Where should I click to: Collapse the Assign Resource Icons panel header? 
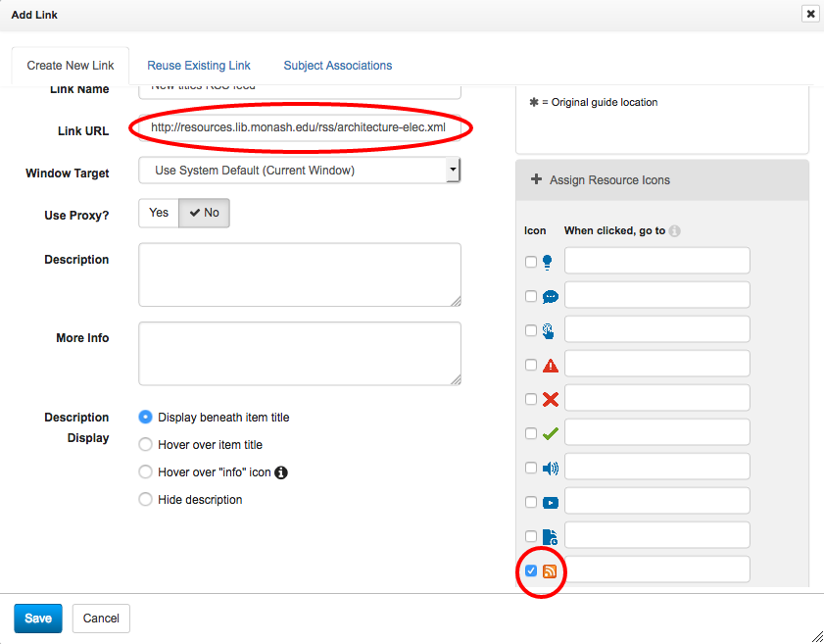[662, 180]
